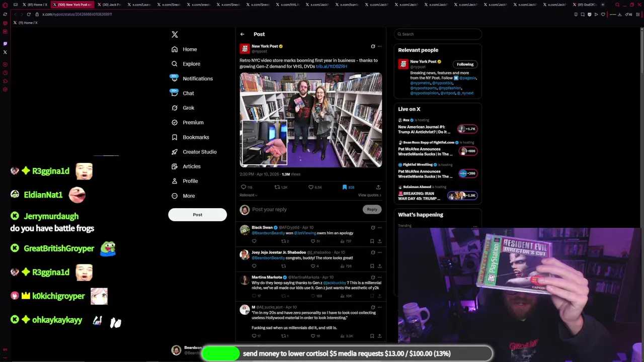
Task: Open the X logo home link
Action: (175, 34)
